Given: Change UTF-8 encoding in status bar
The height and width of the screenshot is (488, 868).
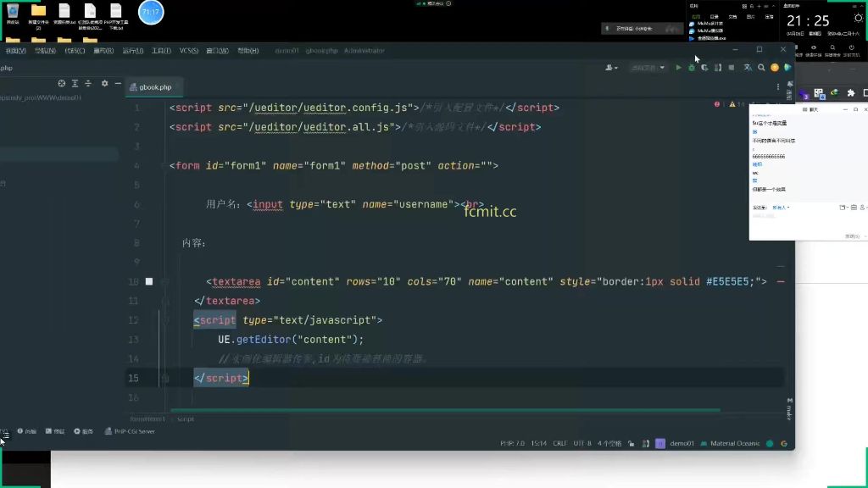Looking at the screenshot, I should [581, 443].
